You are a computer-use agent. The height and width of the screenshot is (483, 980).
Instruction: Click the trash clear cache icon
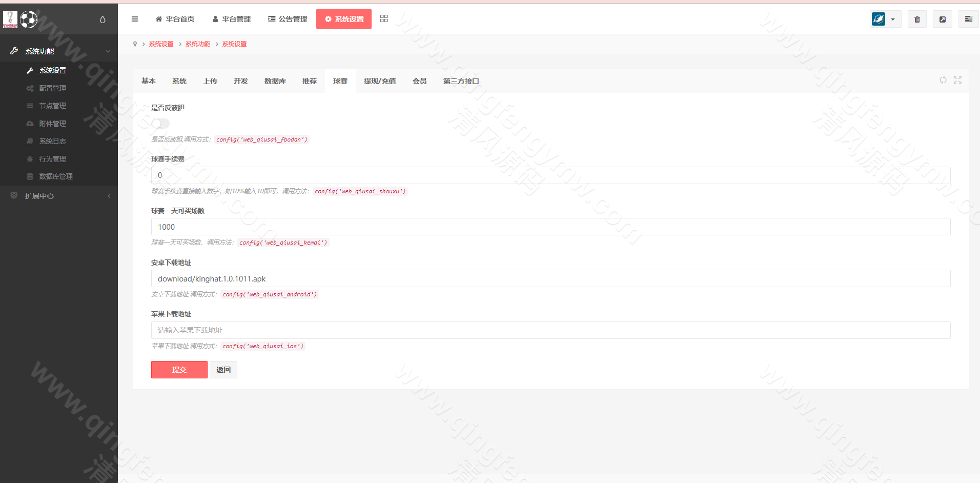[x=917, y=19]
